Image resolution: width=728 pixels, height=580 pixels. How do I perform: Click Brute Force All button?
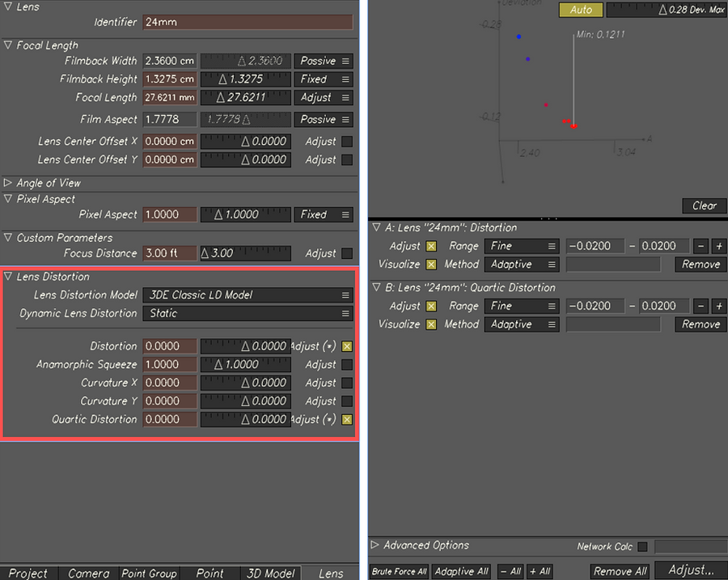[400, 571]
